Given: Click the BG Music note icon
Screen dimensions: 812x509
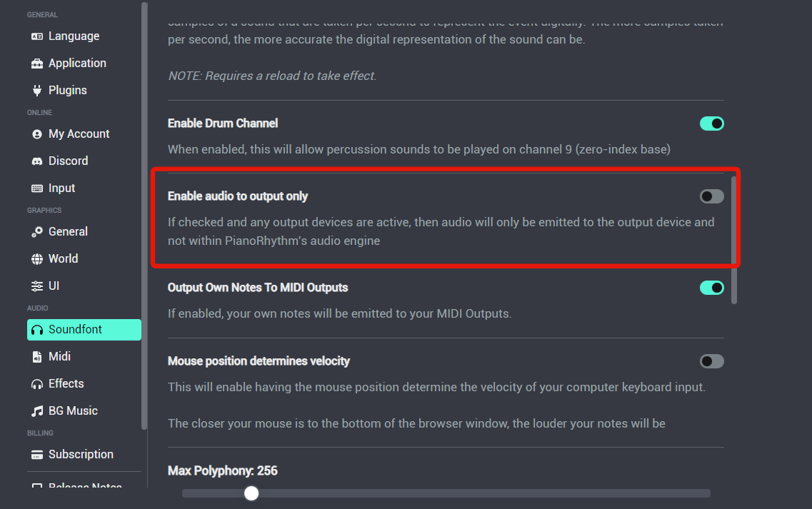Looking at the screenshot, I should point(36,411).
